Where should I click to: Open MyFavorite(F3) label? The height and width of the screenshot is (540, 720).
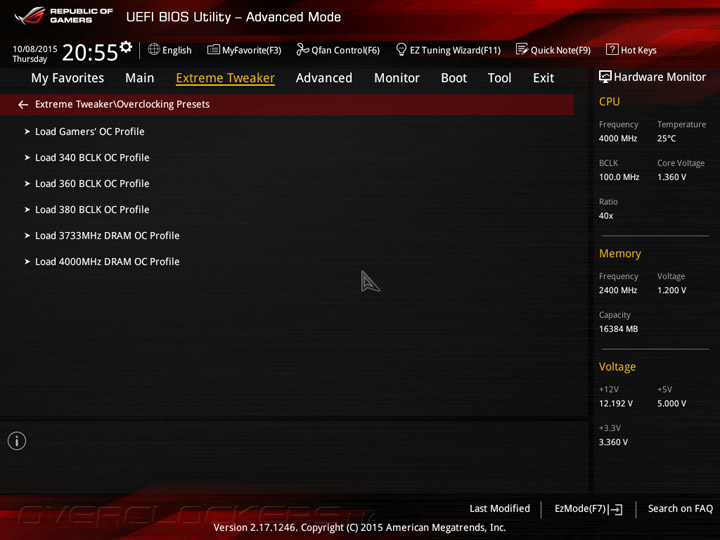pos(252,50)
